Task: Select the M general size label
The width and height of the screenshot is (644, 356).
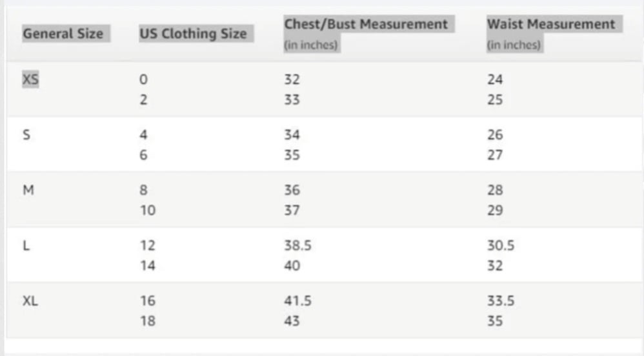Action: tap(26, 190)
